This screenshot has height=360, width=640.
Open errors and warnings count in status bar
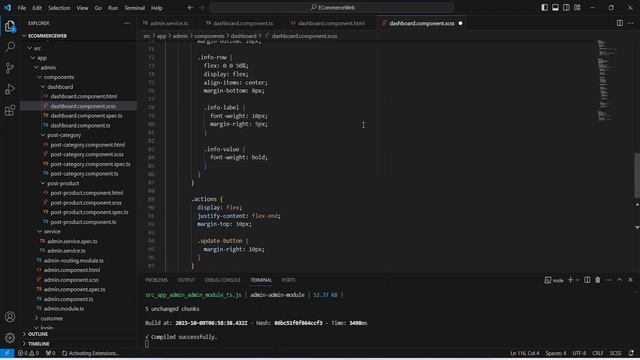[28, 353]
